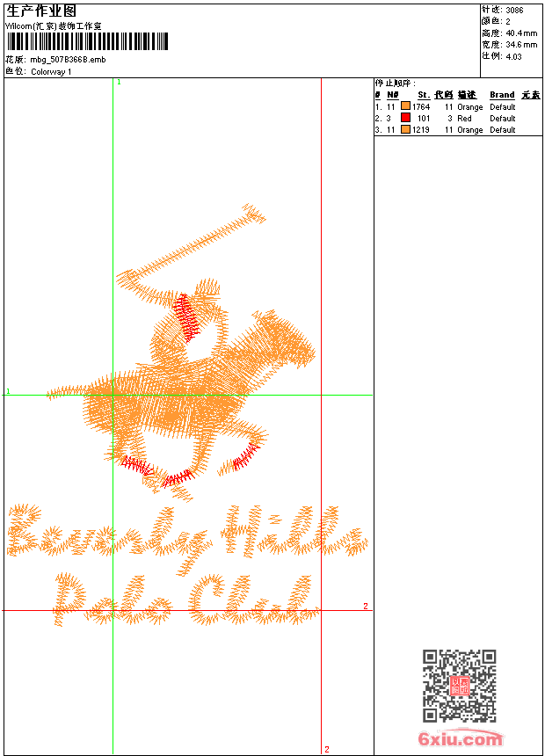Click red marker '2' at bottom of vertical guide
The width and height of the screenshot is (545, 756).
(x=326, y=749)
